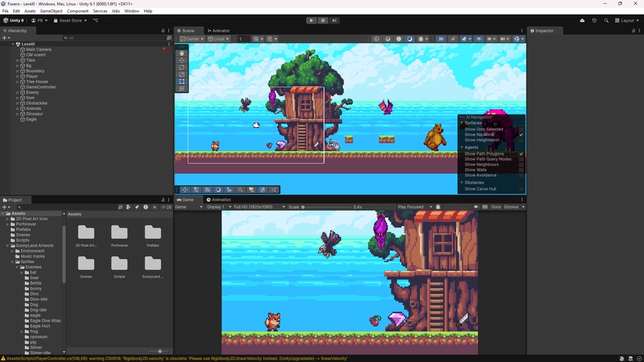The width and height of the screenshot is (644, 362).
Task: Click the Stats button in Game view
Action: coord(496,207)
